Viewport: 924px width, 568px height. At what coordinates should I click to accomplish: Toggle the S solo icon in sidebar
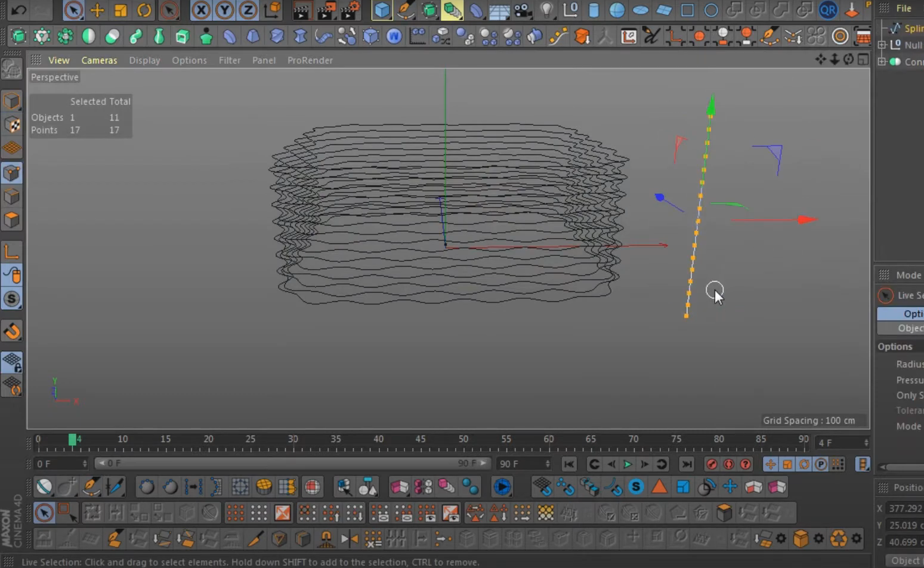[x=11, y=299]
